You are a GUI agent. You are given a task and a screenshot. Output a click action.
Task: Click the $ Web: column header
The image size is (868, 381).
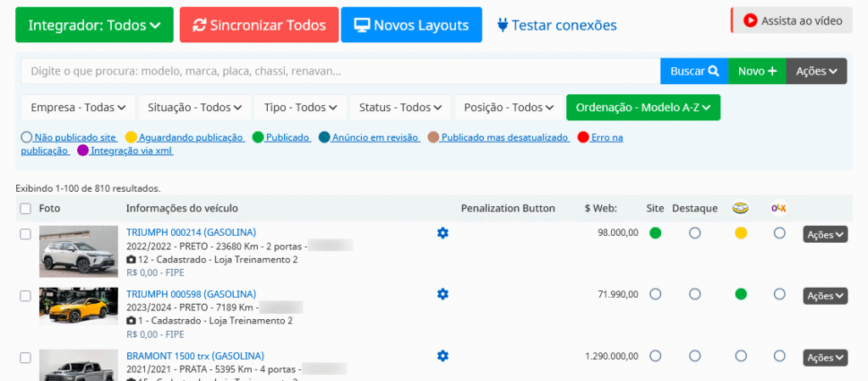[x=601, y=208]
